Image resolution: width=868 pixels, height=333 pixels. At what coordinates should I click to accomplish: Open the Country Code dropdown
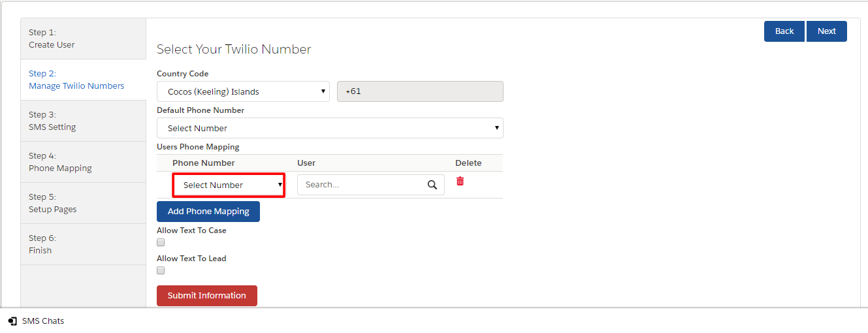pyautogui.click(x=243, y=91)
